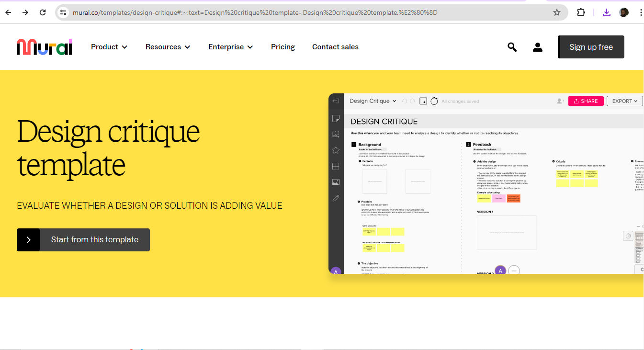
Task: Open the Chrome three-dot menu
Action: click(x=641, y=12)
